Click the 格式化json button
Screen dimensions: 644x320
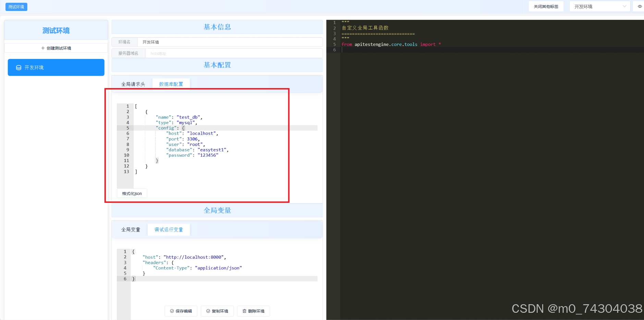[x=132, y=193]
